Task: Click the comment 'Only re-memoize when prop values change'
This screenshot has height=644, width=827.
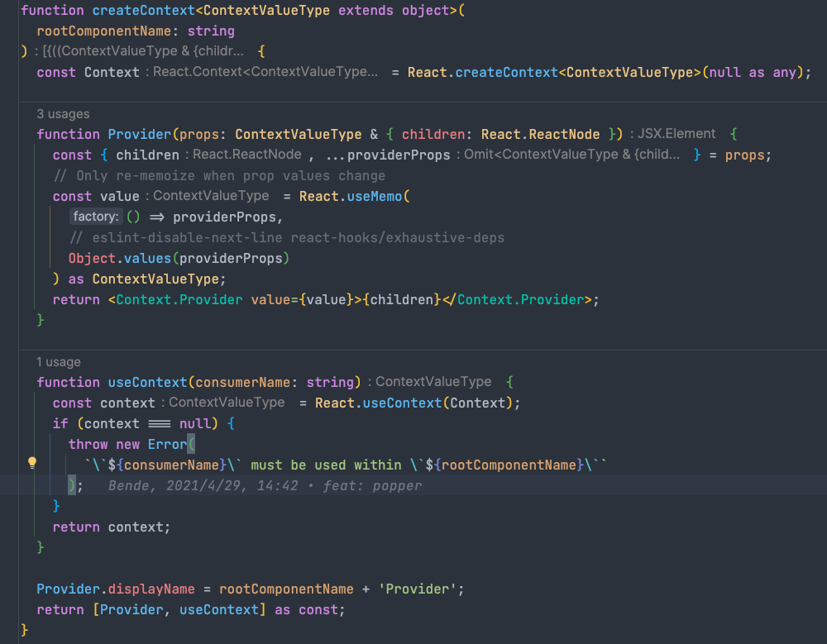Action: tap(219, 175)
